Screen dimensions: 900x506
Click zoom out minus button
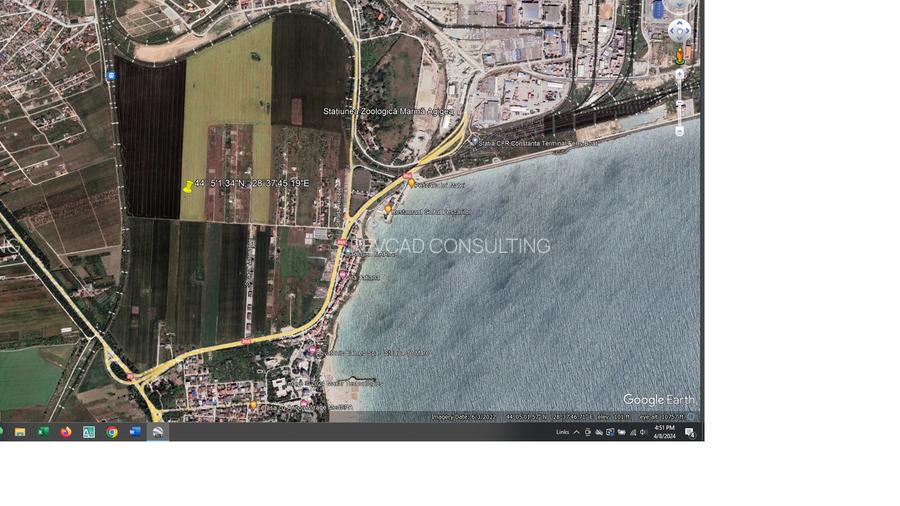coord(680,131)
